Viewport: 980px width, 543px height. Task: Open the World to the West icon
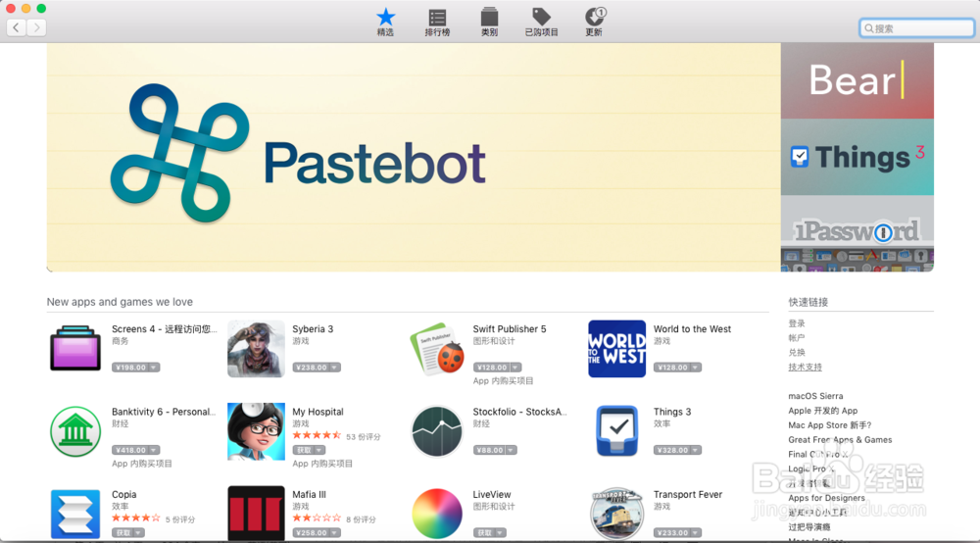click(x=616, y=349)
